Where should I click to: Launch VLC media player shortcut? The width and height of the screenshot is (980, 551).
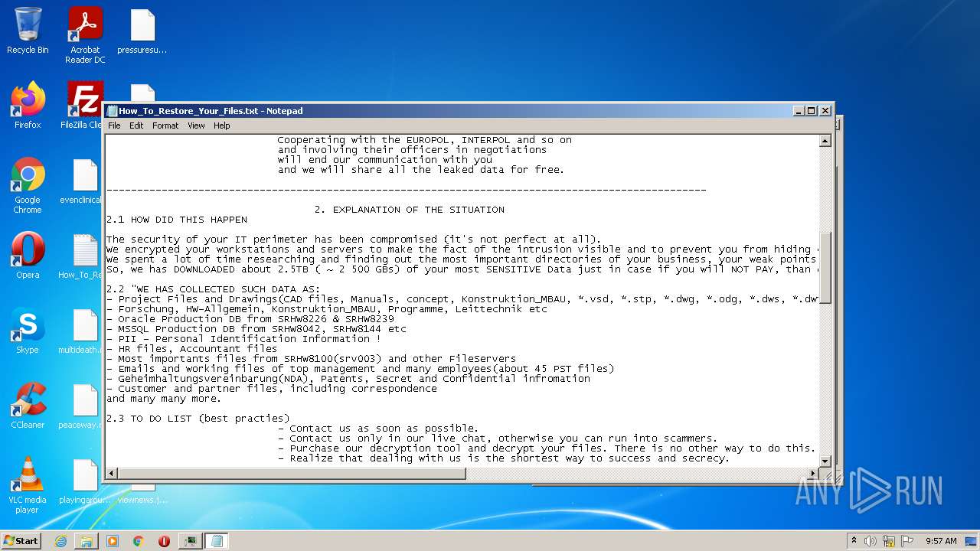click(x=28, y=485)
